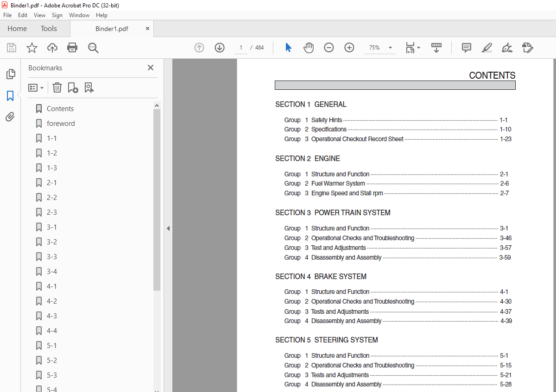Click the stamp and send tool icon
The image size is (556, 392).
[527, 48]
